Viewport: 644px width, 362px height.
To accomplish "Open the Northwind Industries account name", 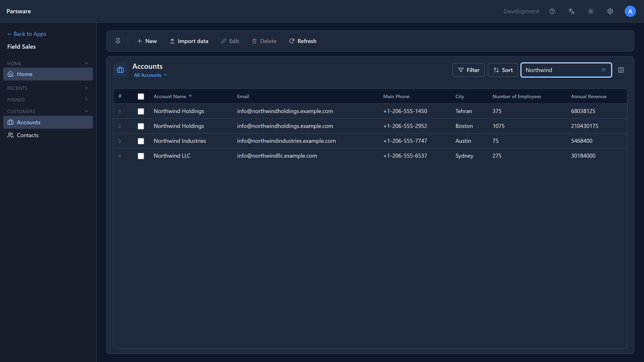I will click(180, 141).
